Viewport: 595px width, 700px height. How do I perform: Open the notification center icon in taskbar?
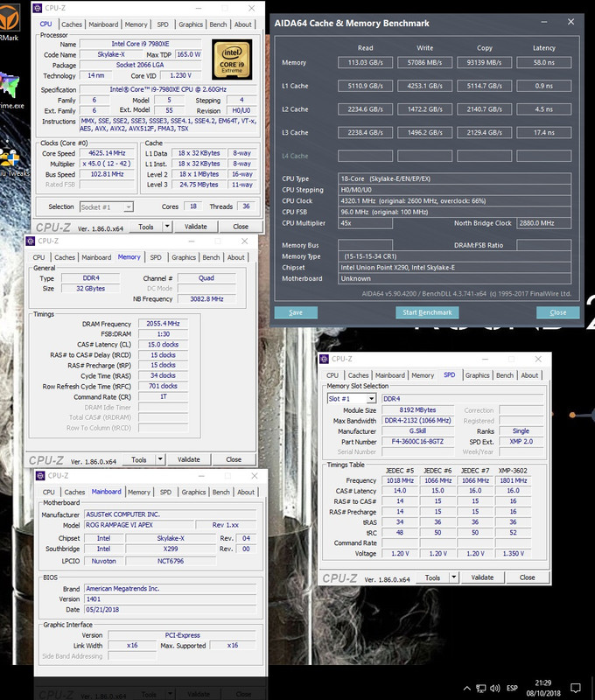pos(576,688)
